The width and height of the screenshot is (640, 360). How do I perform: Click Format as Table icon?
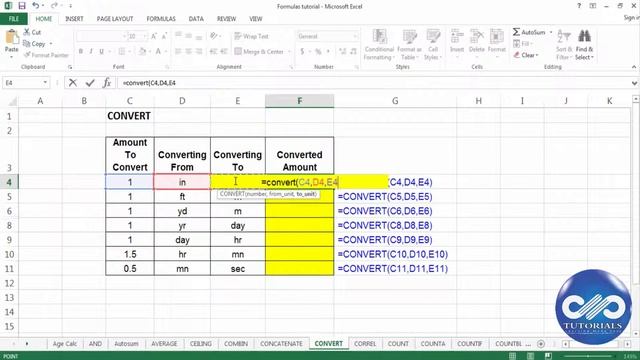409,36
